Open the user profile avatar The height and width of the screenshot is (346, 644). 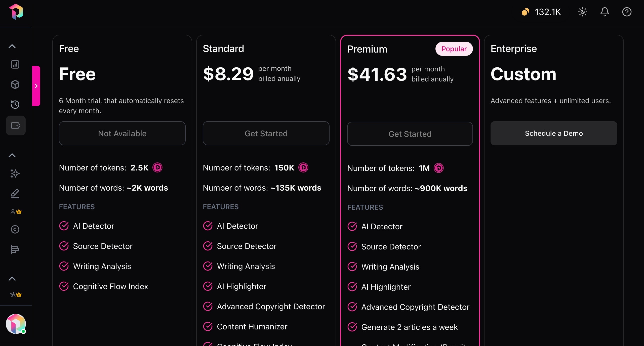pyautogui.click(x=16, y=324)
